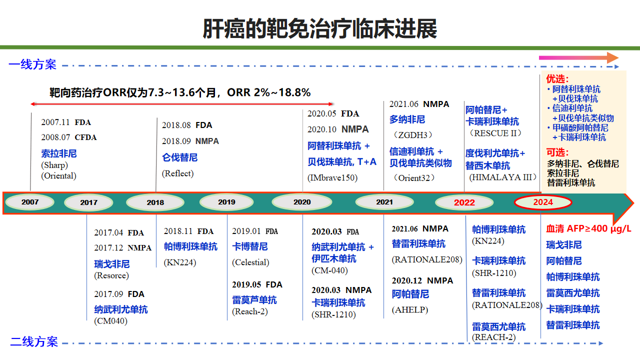Click the ORR 2%~18.8% headline text
The height and width of the screenshot is (360, 640).
tap(269, 93)
